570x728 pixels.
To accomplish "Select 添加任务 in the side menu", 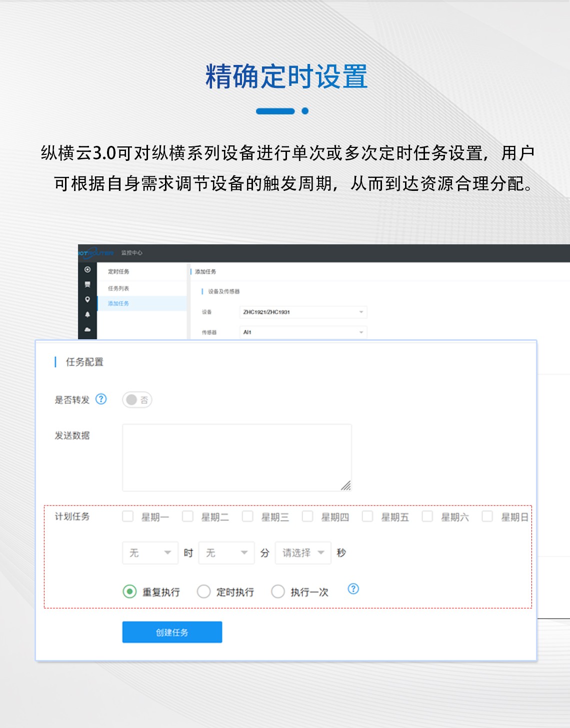I will (118, 303).
